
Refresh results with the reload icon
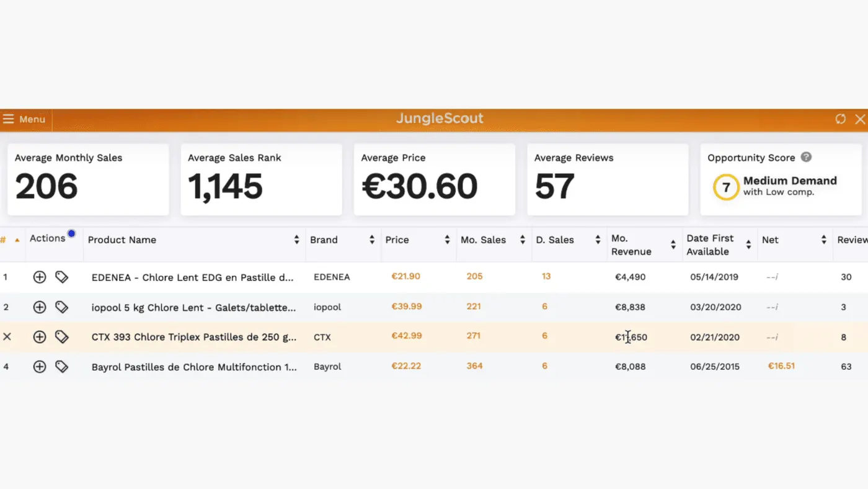(840, 119)
